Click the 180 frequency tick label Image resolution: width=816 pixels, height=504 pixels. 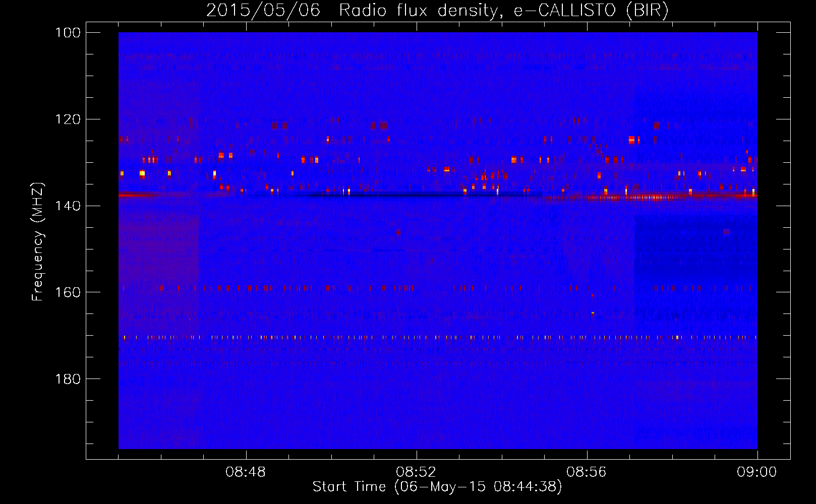tap(67, 379)
